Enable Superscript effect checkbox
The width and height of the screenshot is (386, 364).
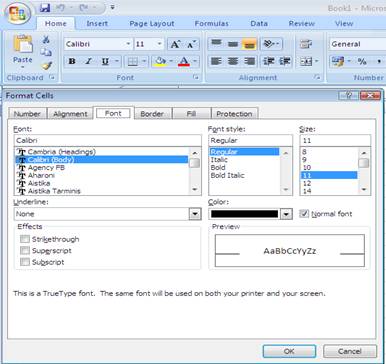point(25,250)
